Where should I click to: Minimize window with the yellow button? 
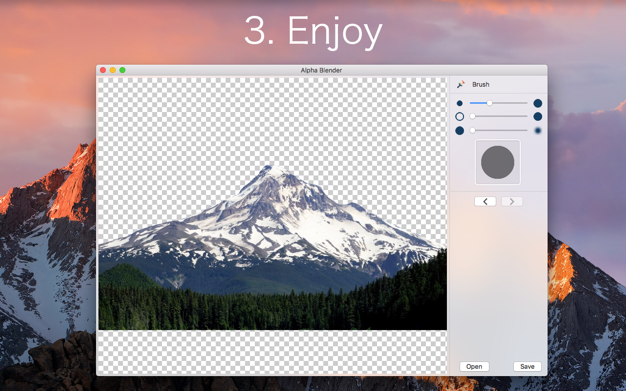[113, 70]
